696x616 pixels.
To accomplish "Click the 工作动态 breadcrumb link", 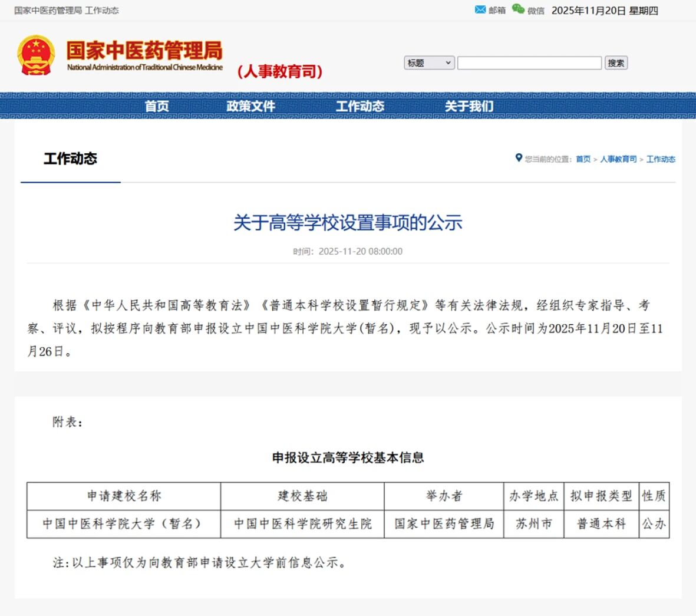I will (x=661, y=159).
